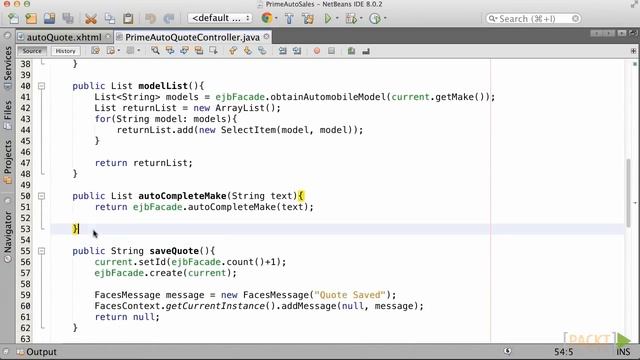Image resolution: width=640 pixels, height=360 pixels.
Task: Click the Open Project toolbar icon
Action: pos(49,18)
